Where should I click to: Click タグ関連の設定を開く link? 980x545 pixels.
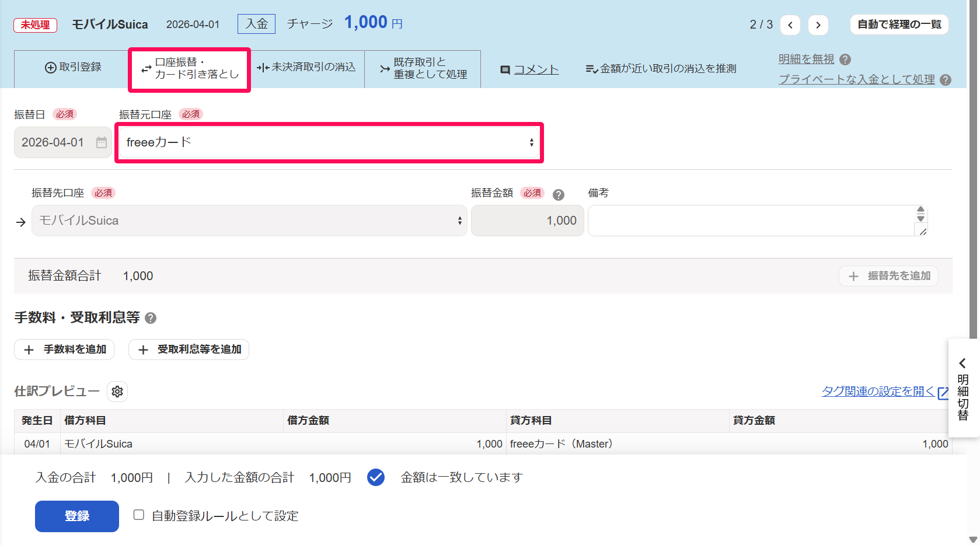pyautogui.click(x=878, y=392)
